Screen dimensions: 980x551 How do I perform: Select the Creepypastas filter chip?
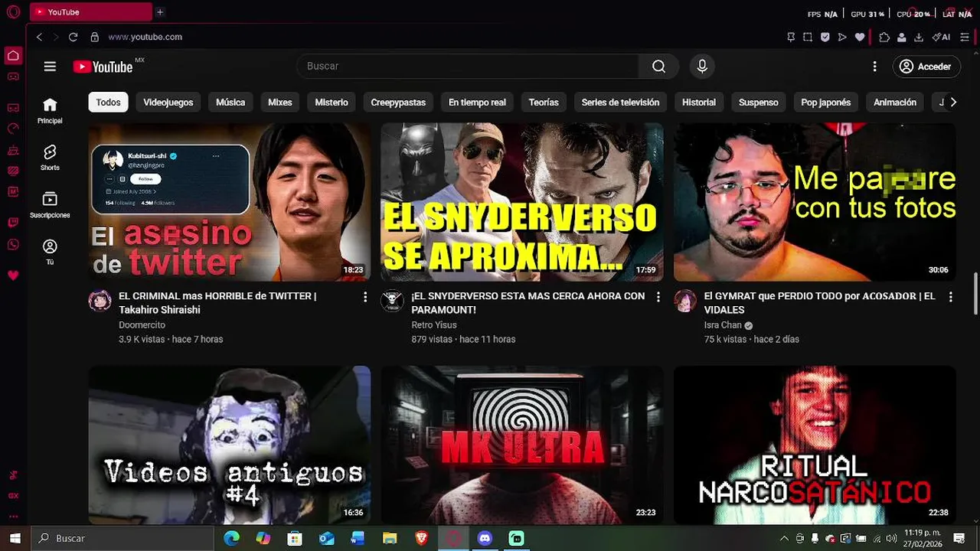pos(398,102)
